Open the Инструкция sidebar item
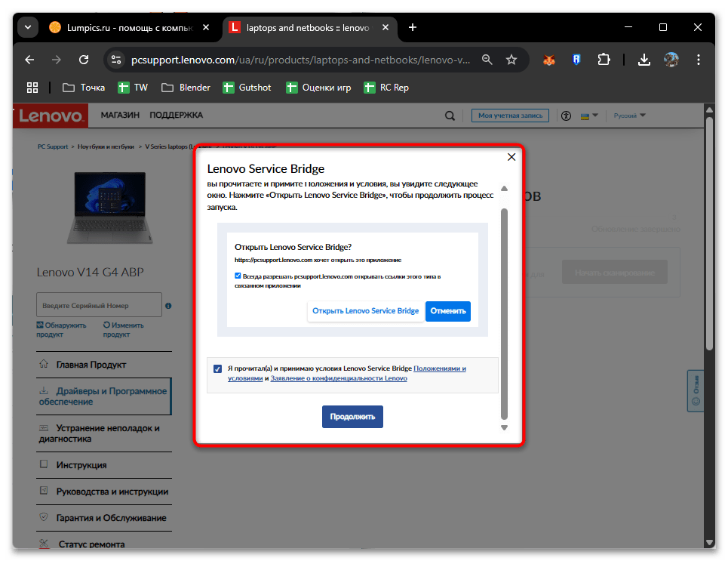Image resolution: width=728 pixels, height=561 pixels. tap(104, 465)
